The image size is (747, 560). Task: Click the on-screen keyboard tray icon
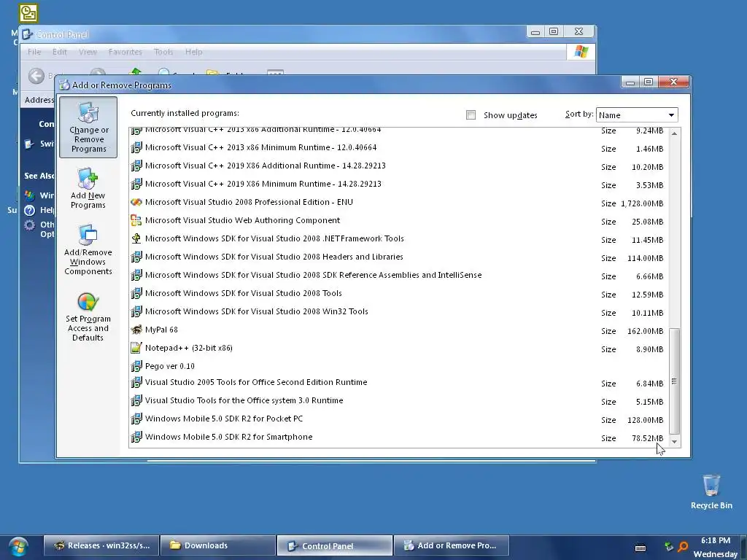pos(640,548)
